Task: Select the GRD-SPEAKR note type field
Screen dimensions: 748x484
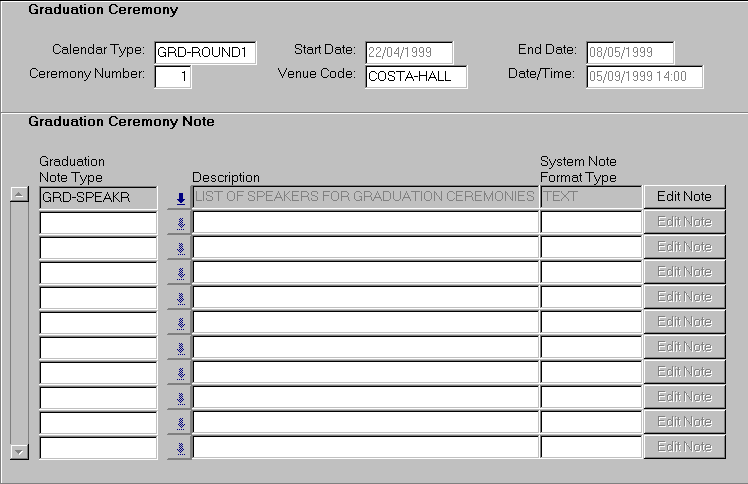Action: 98,197
